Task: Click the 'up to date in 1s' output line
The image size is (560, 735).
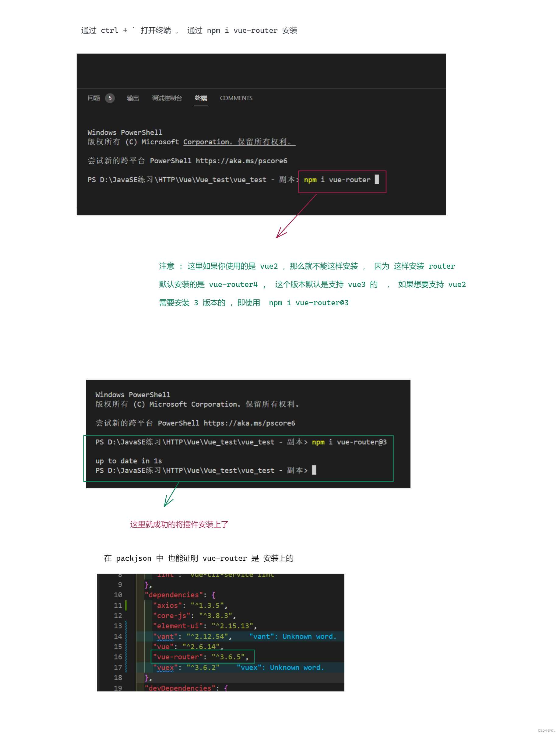Action: pyautogui.click(x=129, y=461)
